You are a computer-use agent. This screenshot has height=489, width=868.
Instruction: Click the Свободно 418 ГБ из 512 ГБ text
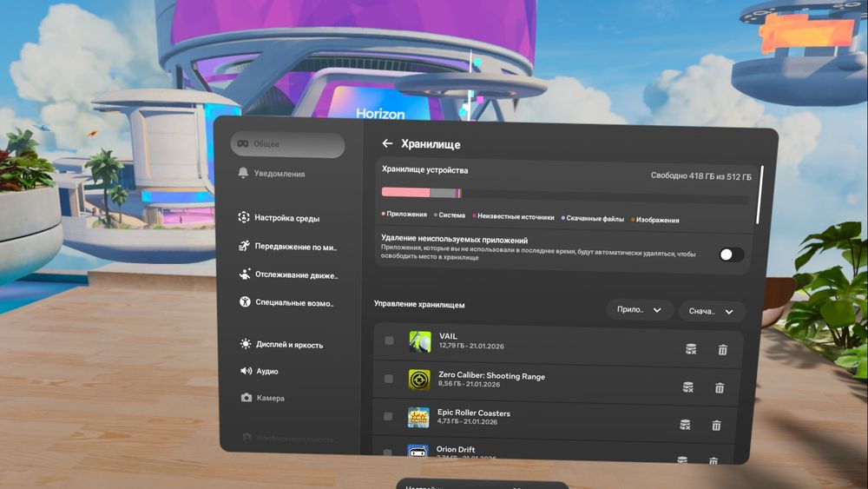pyautogui.click(x=700, y=176)
